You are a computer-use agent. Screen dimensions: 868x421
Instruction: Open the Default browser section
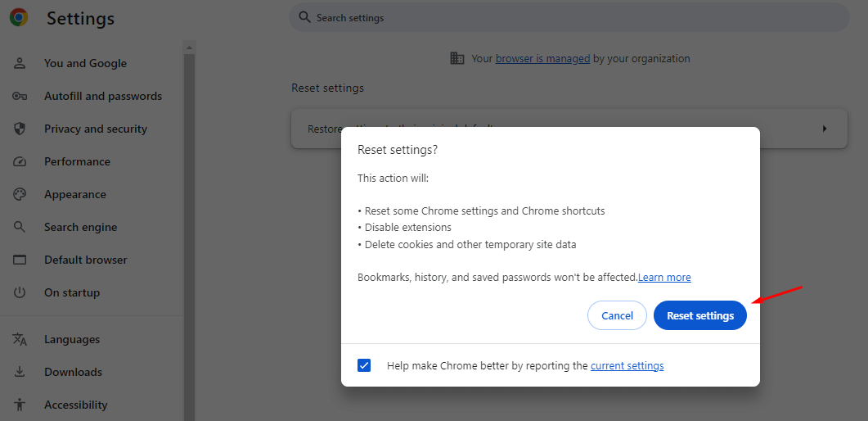85,260
